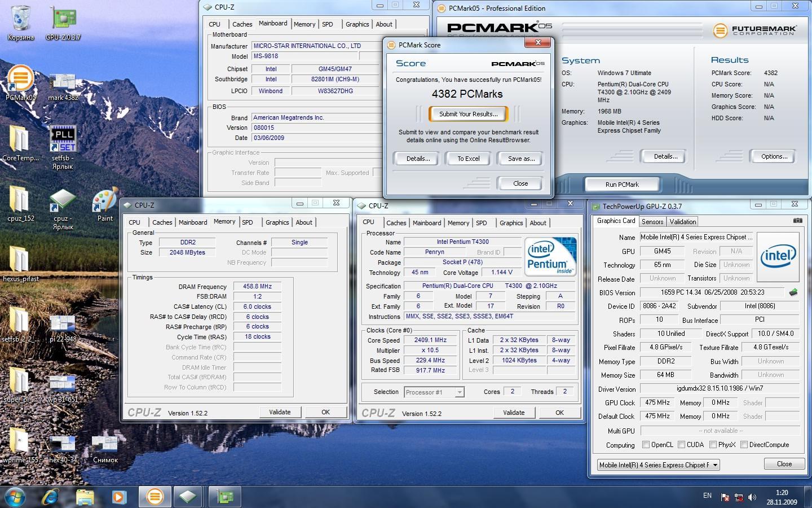Viewport: 812px width, 508px height.
Task: Open the Снимок screenshot file
Action: 105,449
